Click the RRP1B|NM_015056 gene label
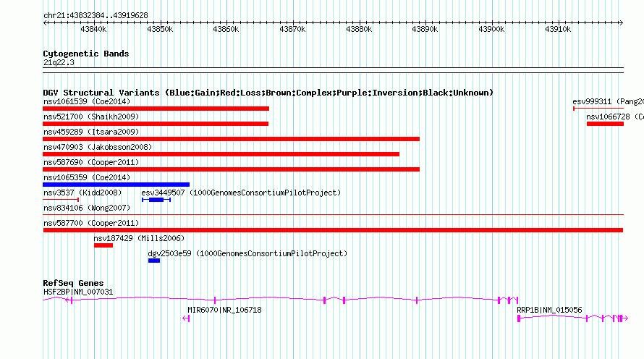 549,310
